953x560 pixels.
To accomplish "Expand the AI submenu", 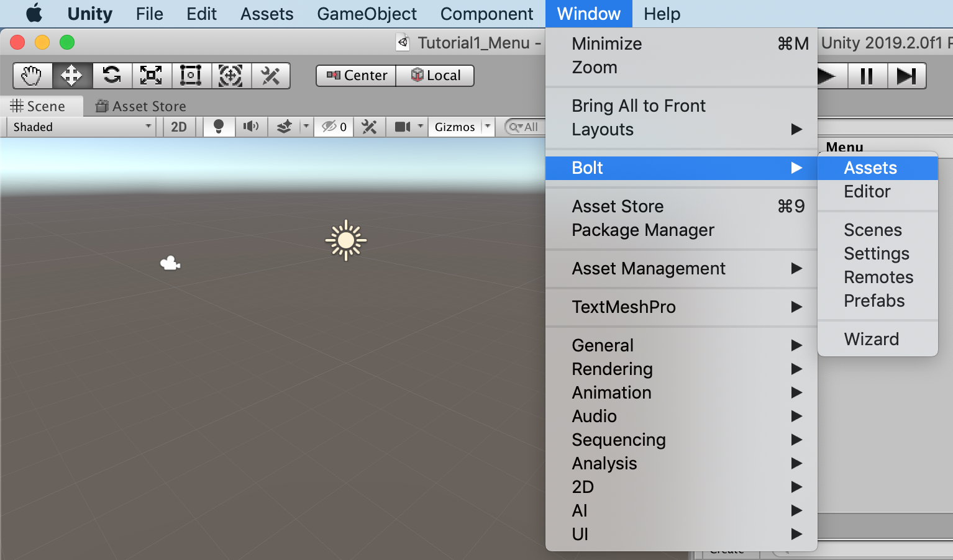I will click(x=682, y=510).
